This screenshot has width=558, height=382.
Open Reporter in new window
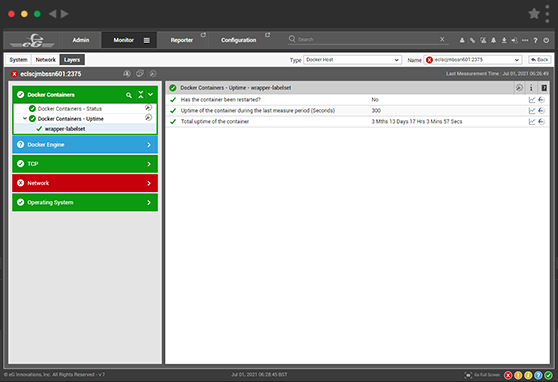[203, 35]
